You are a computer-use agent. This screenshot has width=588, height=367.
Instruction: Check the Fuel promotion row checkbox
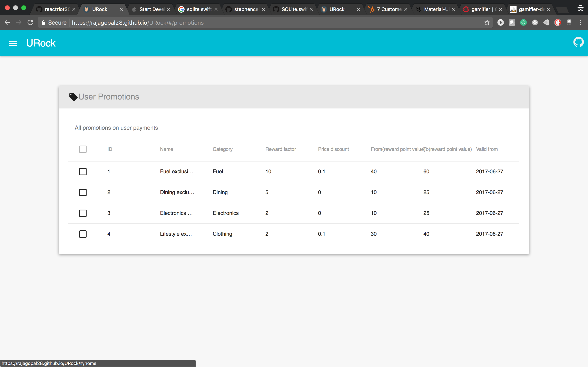click(x=83, y=172)
